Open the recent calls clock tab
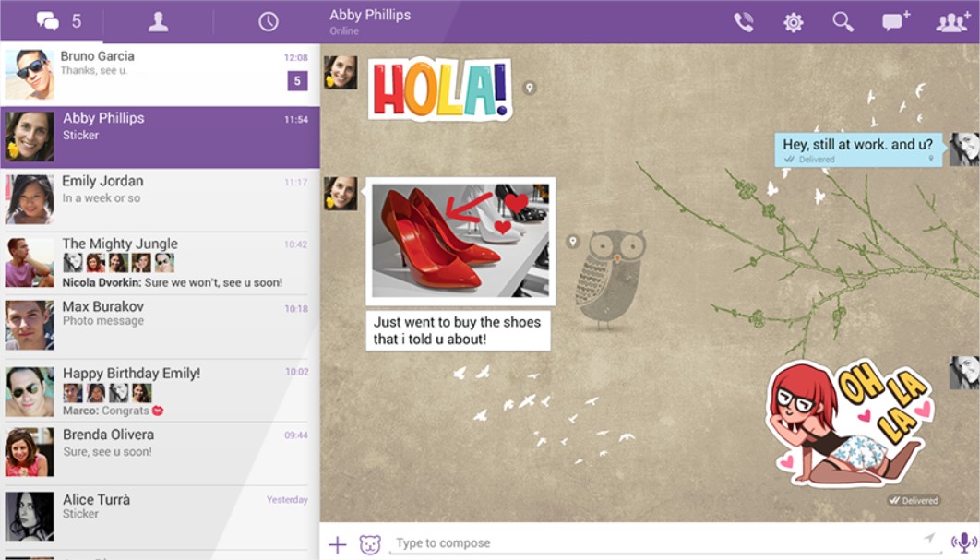This screenshot has height=560, width=980. click(268, 21)
